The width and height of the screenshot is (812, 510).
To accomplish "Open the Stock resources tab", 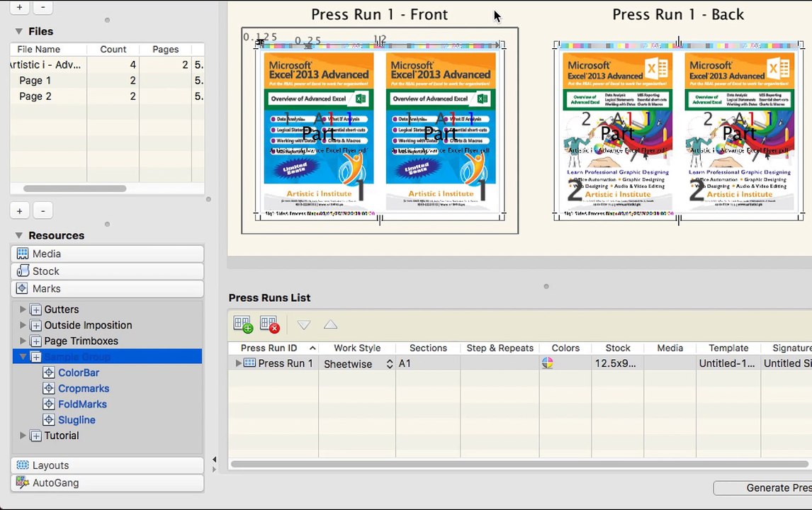I will [x=107, y=271].
